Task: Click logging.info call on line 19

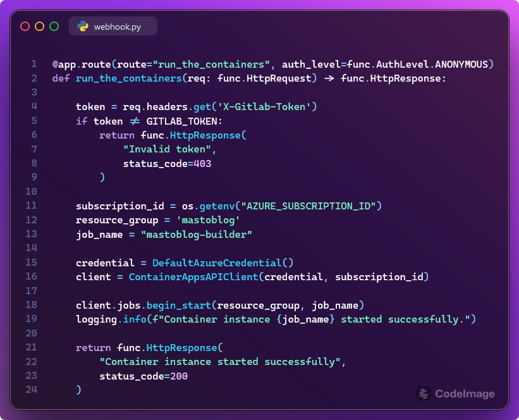Action: pos(111,319)
